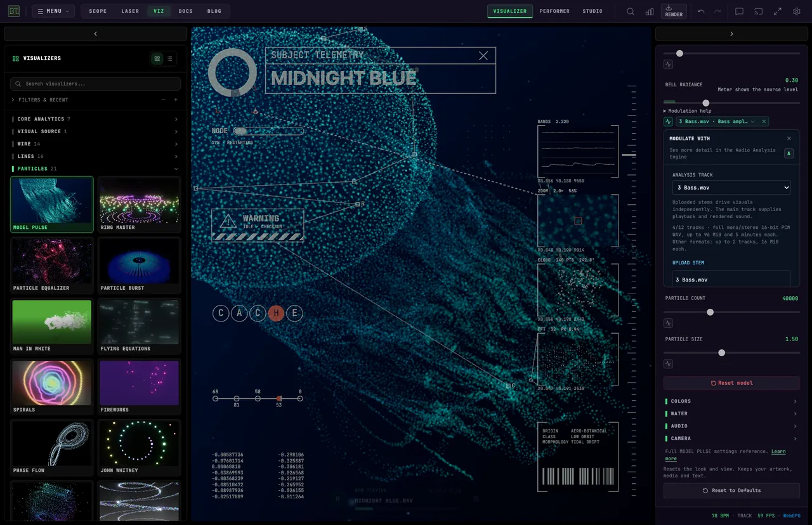Switch to the LASER tab
Screen dimensions: 812x525
click(x=130, y=11)
